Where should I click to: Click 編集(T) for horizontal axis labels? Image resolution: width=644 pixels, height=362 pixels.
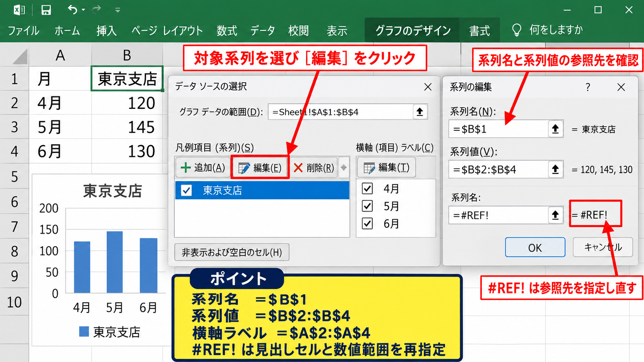(386, 167)
